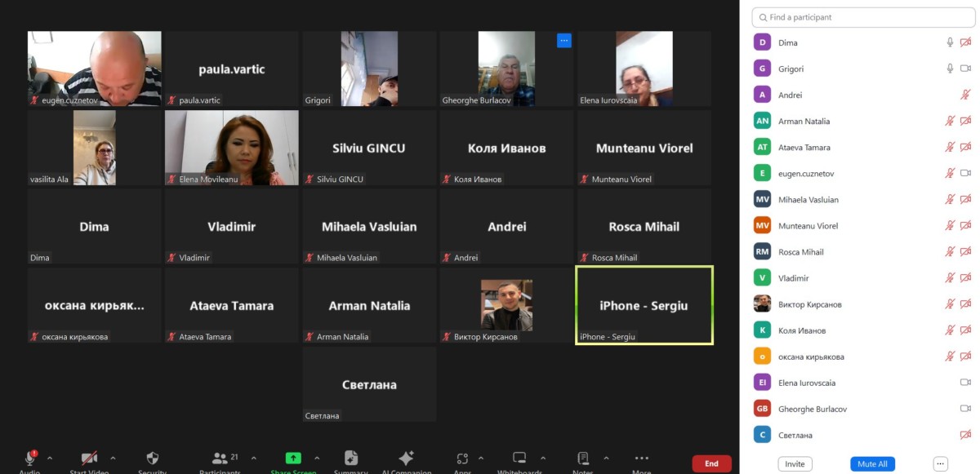Select Elena Movileanu's video tile
Image resolution: width=980 pixels, height=474 pixels.
(x=232, y=148)
